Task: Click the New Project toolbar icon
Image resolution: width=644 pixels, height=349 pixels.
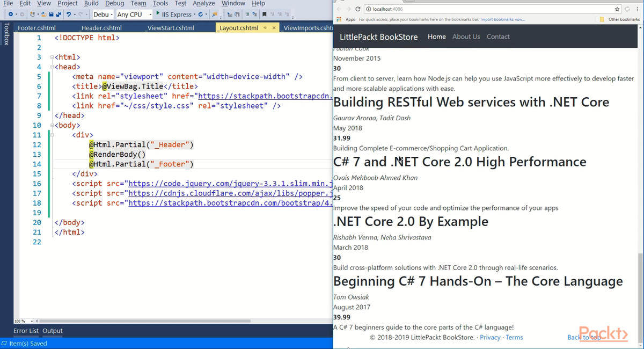Action: click(33, 14)
